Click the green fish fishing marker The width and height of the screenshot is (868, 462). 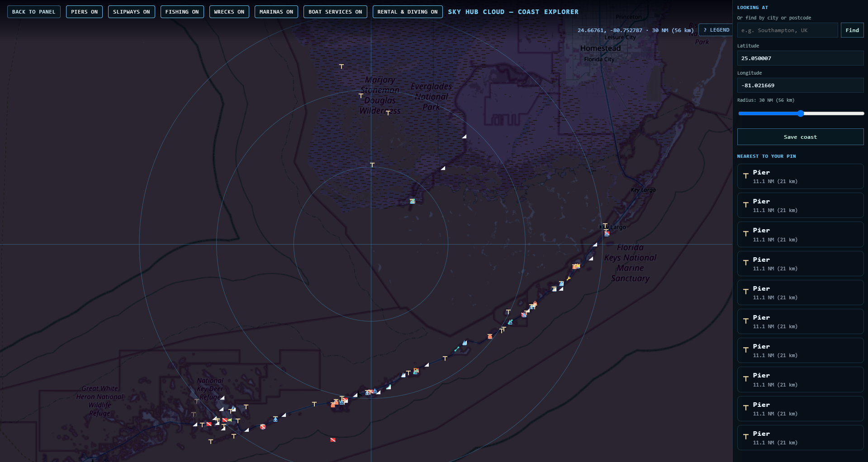tap(230, 420)
